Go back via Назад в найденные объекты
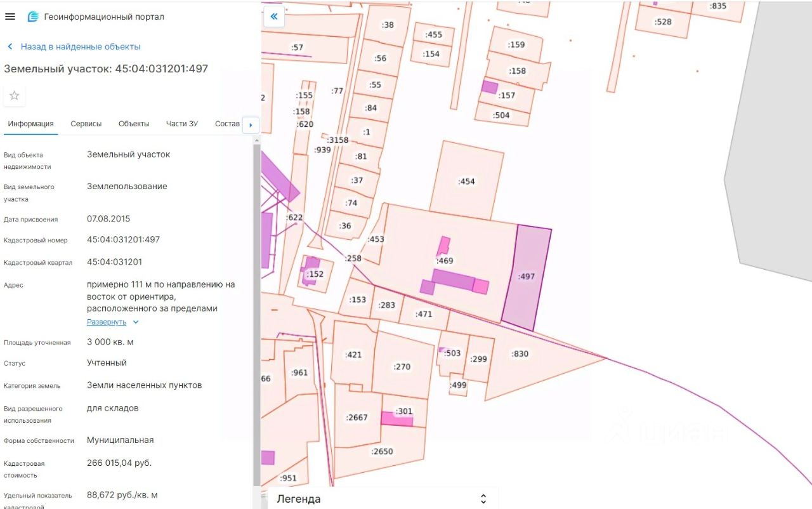This screenshot has width=812, height=509. coord(73,46)
